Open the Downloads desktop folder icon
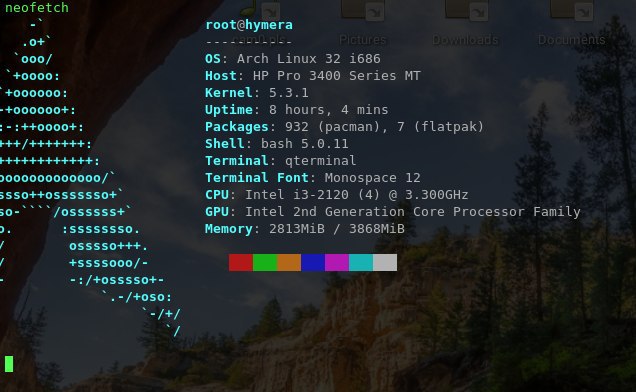Screen dimensions: 636x392 point(466,10)
